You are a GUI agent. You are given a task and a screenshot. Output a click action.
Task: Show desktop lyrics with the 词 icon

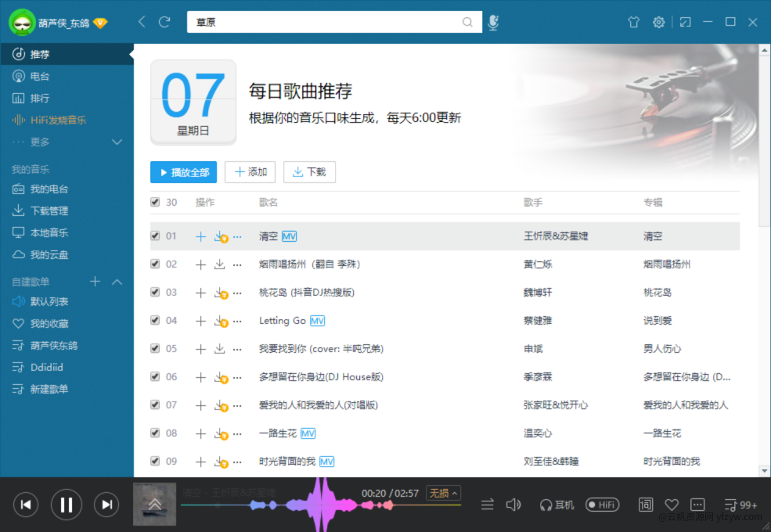(x=646, y=505)
